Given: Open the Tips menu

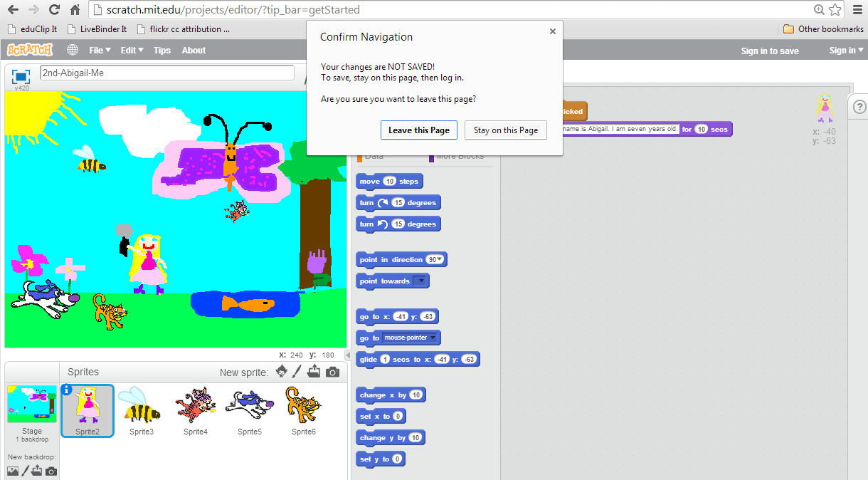Looking at the screenshot, I should click(x=162, y=50).
